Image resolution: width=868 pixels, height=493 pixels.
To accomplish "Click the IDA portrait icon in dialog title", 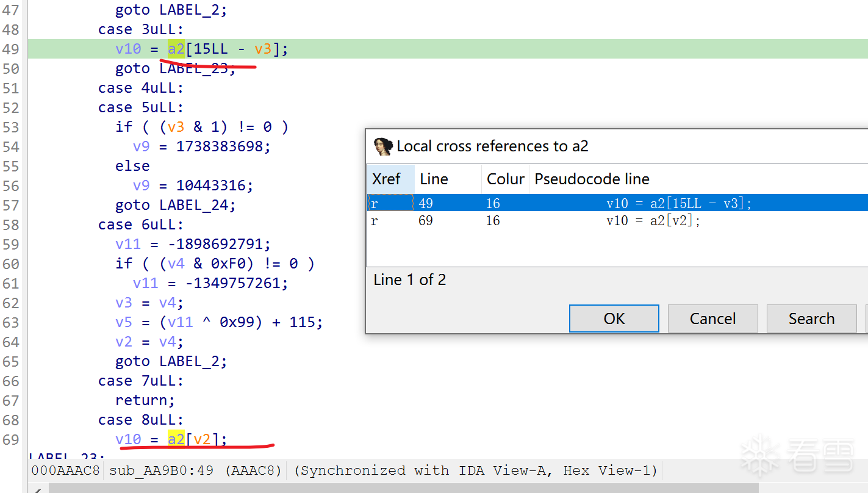I will pyautogui.click(x=383, y=146).
